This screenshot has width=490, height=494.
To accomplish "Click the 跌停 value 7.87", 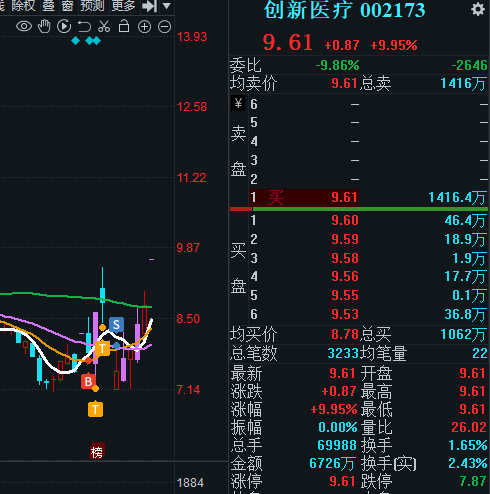I will coord(473,481).
